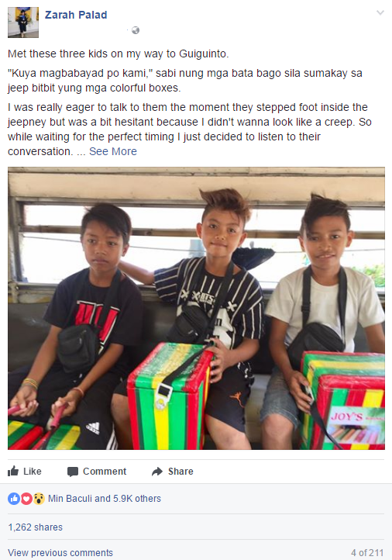Open Zarah Palad's profile picture
This screenshot has height=560, width=392.
click(23, 22)
